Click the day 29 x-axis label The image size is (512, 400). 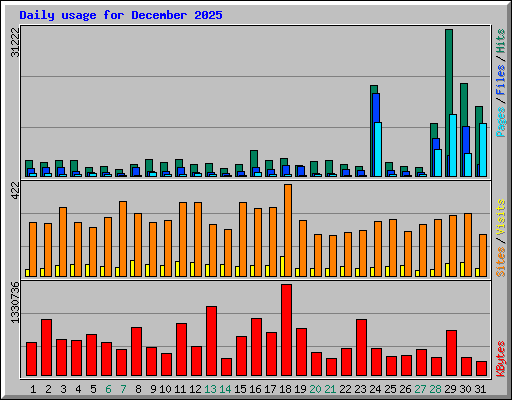pyautogui.click(x=450, y=389)
